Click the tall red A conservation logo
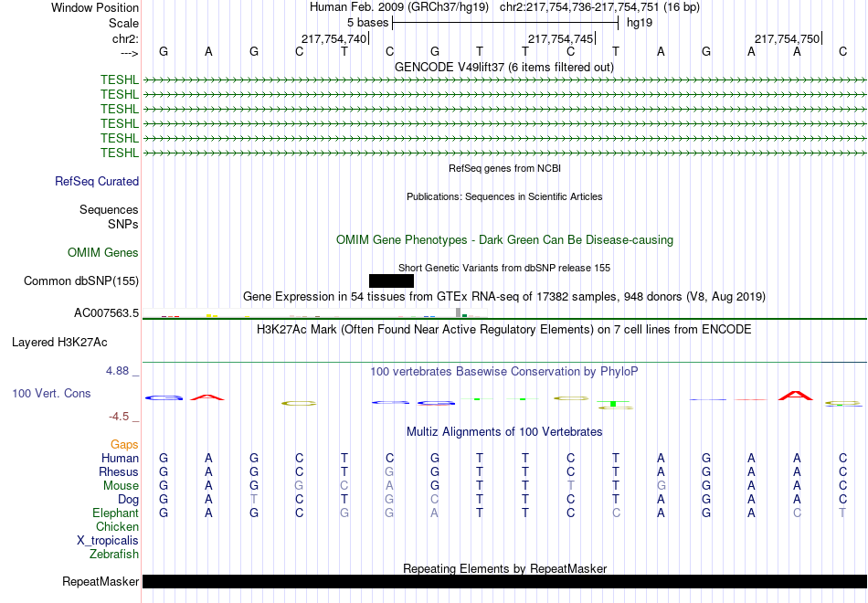 coord(796,396)
